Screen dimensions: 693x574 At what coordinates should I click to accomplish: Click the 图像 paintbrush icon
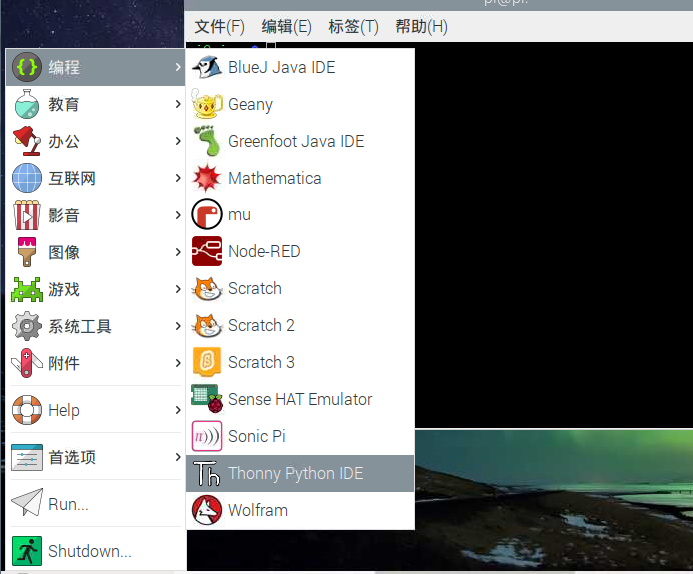click(x=27, y=252)
